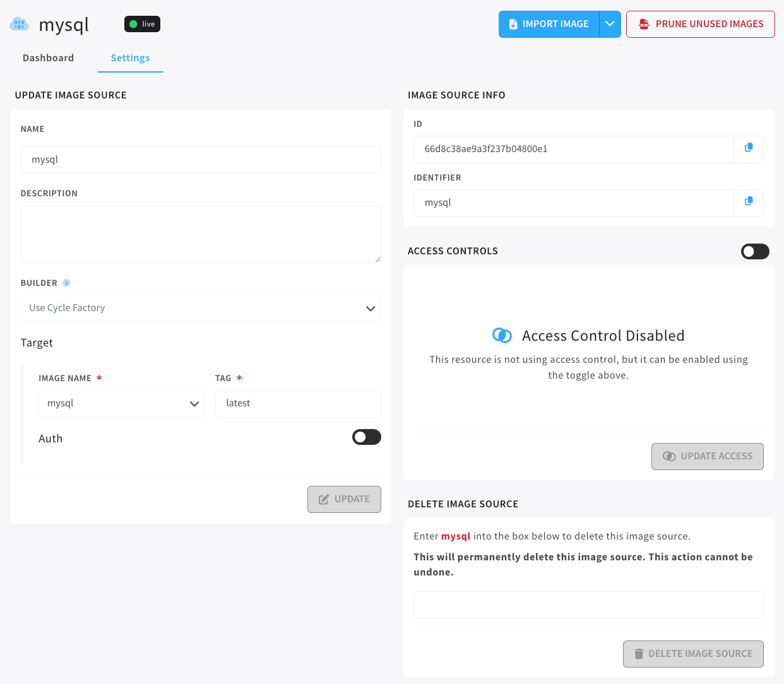
Task: Click the Identifier field value
Action: (574, 203)
